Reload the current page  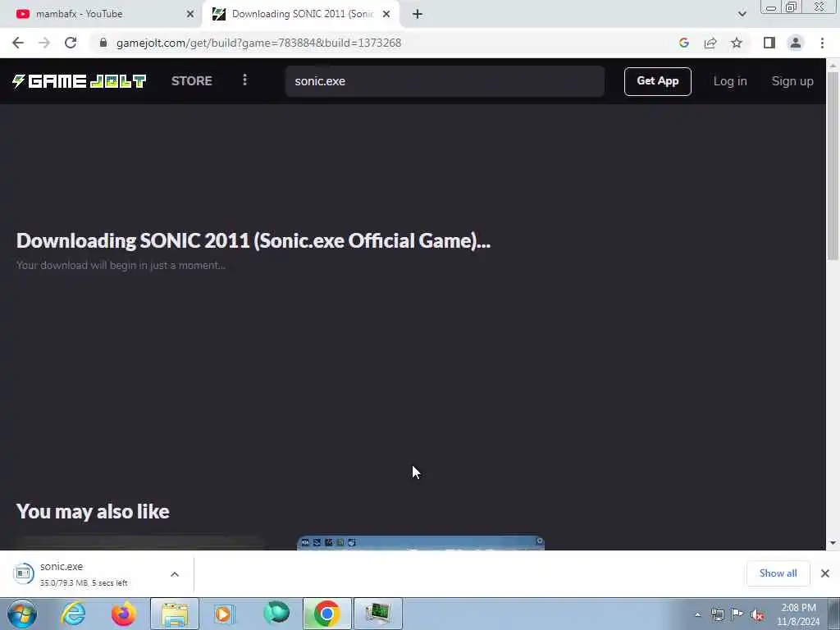[71, 43]
